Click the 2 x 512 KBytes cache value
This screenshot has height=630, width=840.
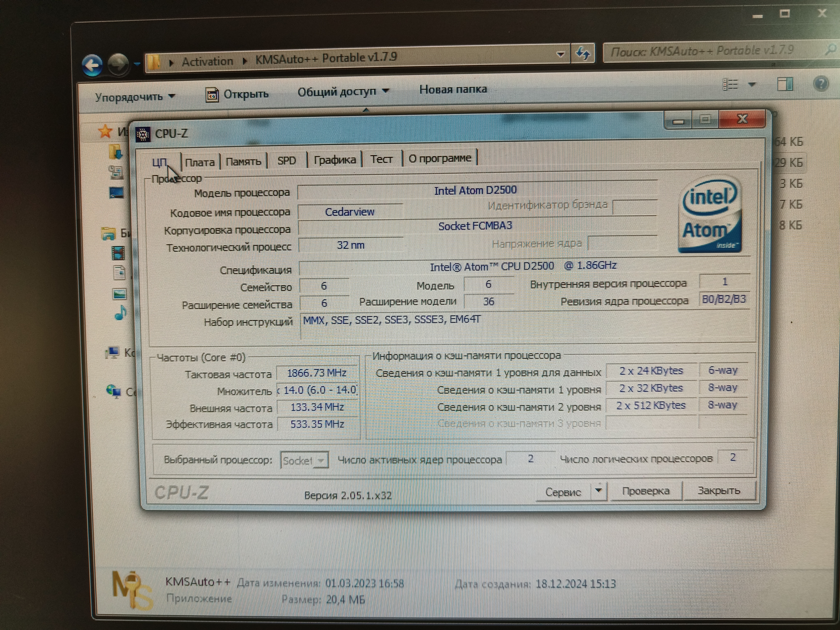pyautogui.click(x=651, y=406)
